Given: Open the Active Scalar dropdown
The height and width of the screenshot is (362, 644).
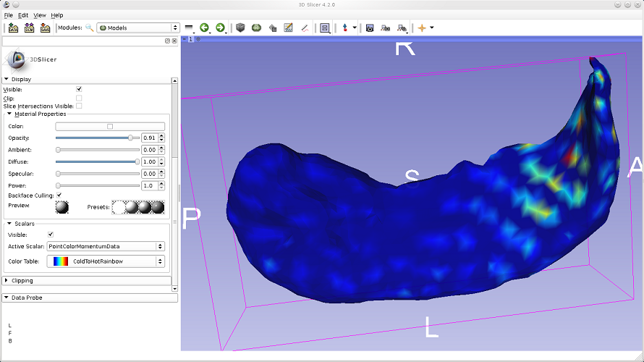Looking at the screenshot, I should click(x=106, y=246).
